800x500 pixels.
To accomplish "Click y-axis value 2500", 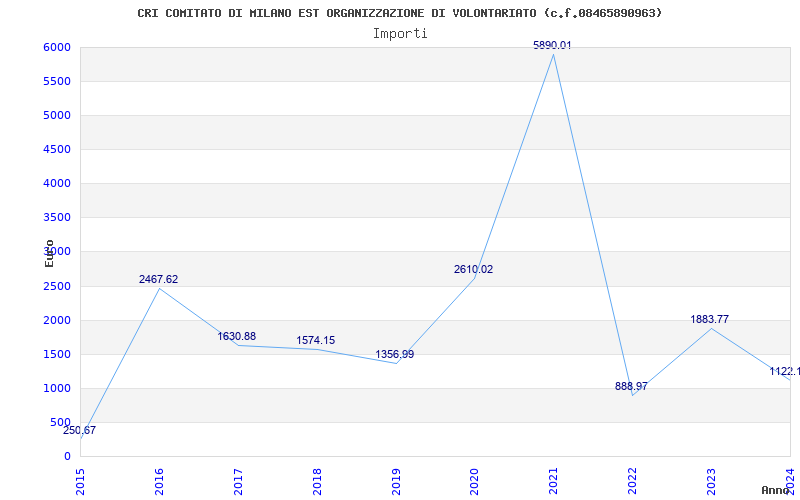I will tap(57, 286).
